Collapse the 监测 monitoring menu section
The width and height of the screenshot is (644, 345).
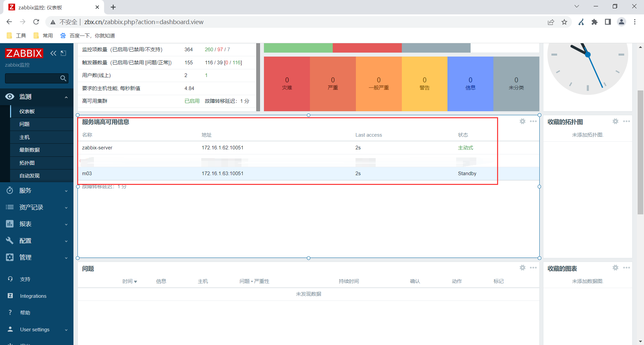coord(37,97)
